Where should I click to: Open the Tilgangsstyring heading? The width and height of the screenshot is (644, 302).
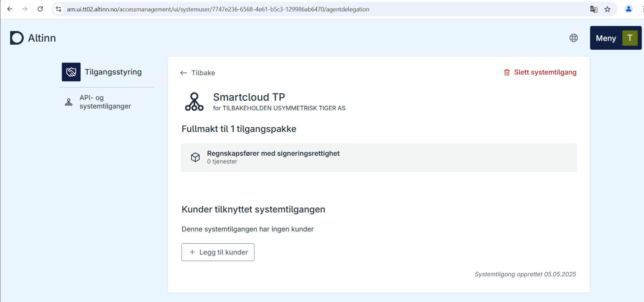[113, 72]
